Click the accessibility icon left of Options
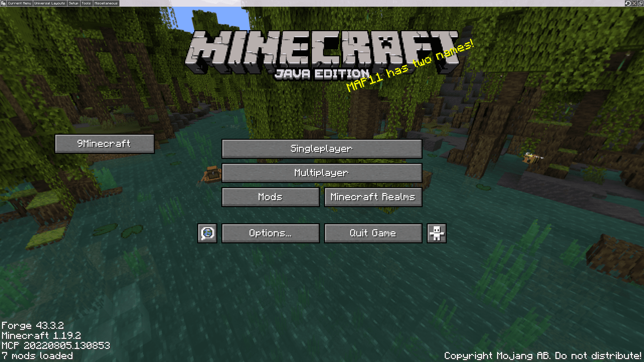644x362 pixels. pos(207,233)
